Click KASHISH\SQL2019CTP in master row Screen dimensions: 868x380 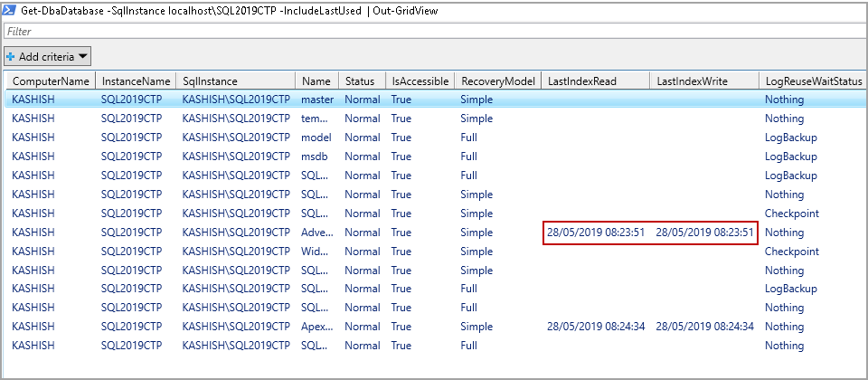tap(236, 100)
